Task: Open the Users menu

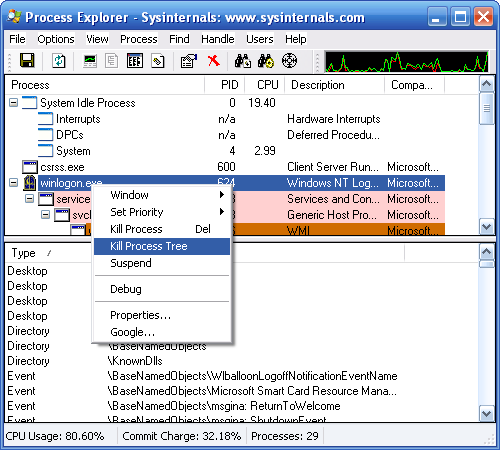Action: 260,39
